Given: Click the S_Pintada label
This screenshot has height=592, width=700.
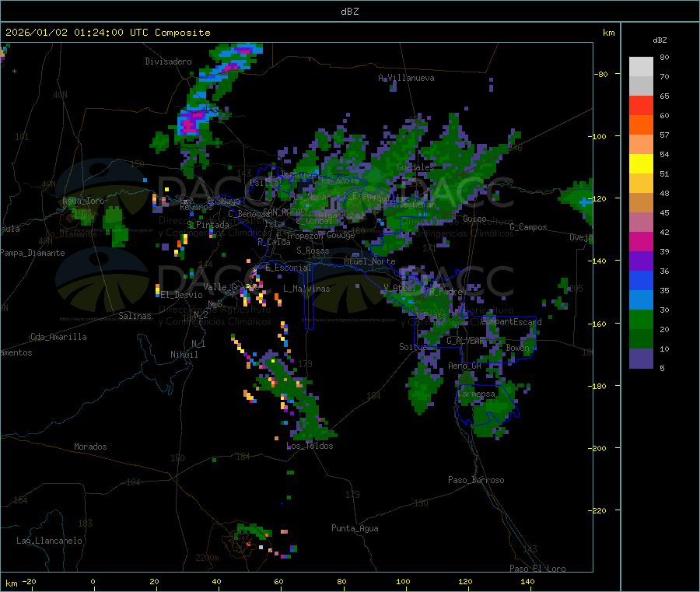Looking at the screenshot, I should coord(208,225).
